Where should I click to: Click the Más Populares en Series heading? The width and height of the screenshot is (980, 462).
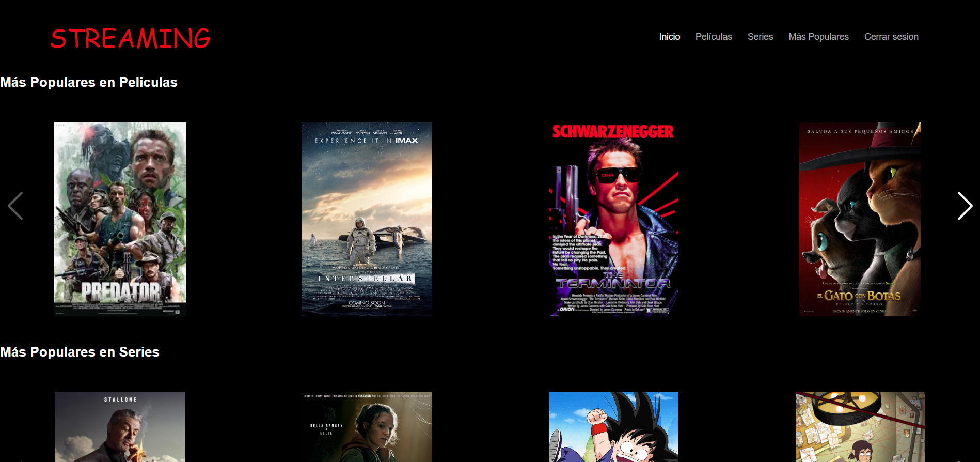click(80, 352)
